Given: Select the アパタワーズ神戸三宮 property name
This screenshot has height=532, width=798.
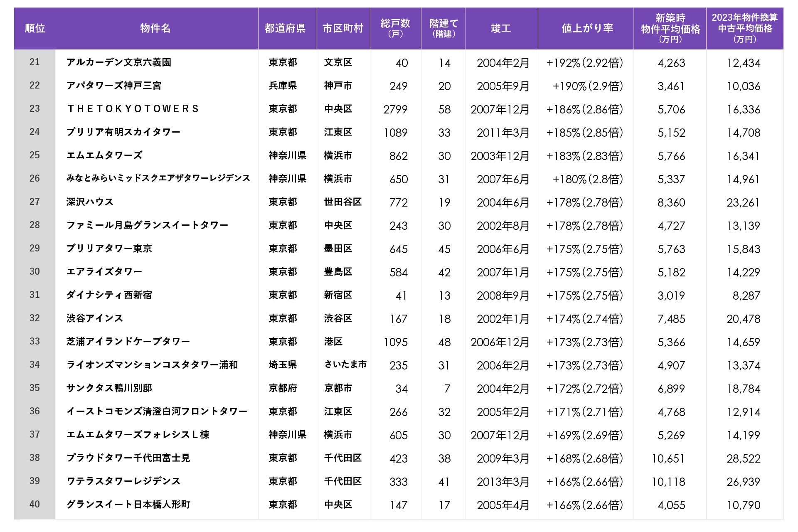Looking at the screenshot, I should pos(114,86).
